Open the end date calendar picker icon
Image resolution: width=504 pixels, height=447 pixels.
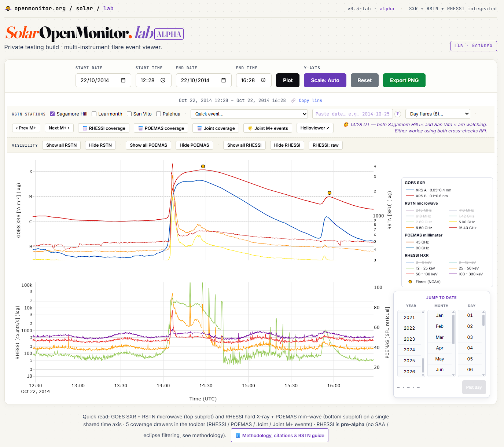tap(224, 80)
